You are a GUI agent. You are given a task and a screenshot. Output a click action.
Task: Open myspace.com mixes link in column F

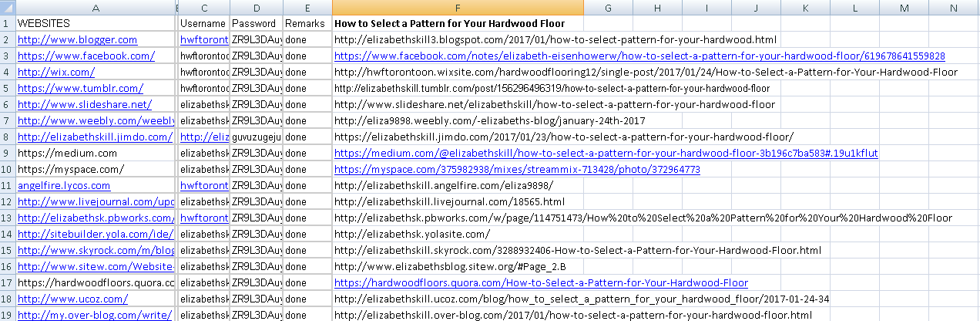coord(517,169)
